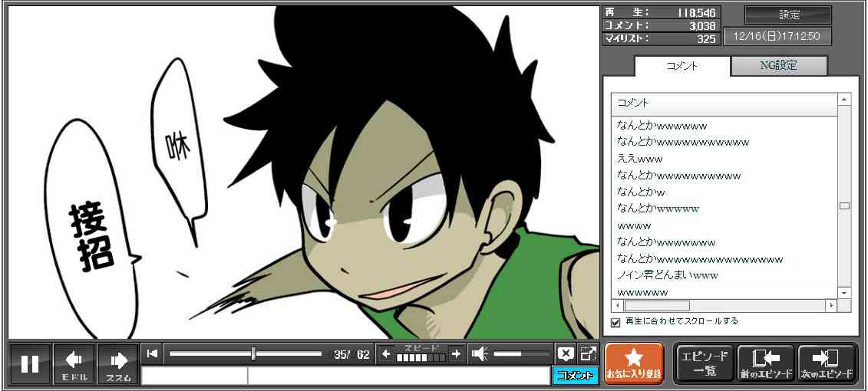
Task: Go to the next episode button
Action: click(x=827, y=363)
